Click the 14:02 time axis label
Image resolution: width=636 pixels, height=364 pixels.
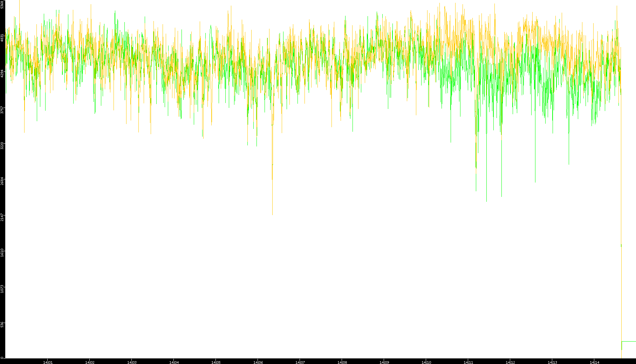[x=90, y=362]
